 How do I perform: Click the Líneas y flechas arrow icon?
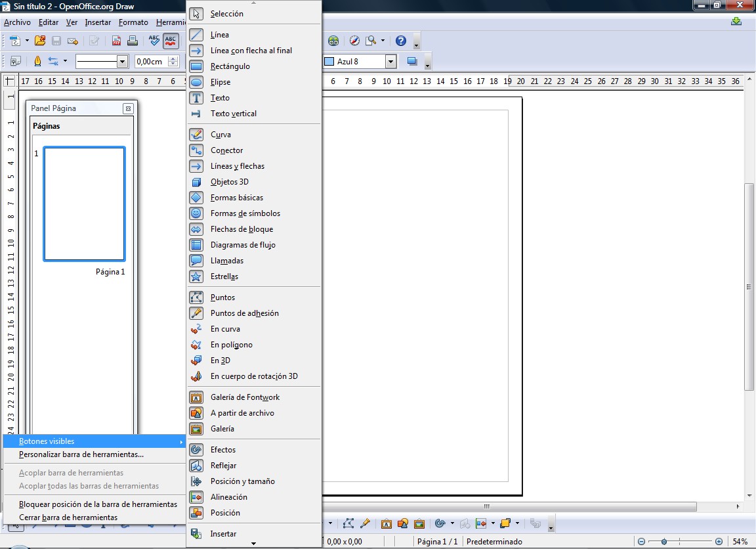[x=196, y=166]
